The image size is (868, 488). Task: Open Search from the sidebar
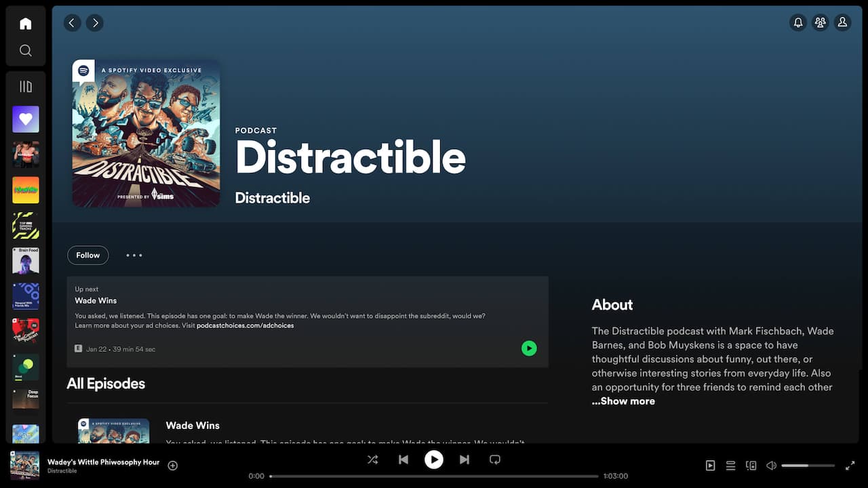(x=26, y=51)
